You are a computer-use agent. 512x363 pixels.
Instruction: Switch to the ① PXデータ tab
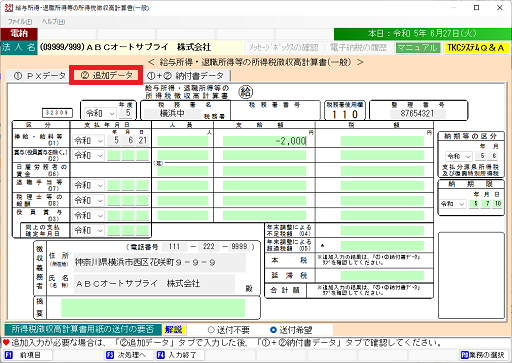pos(39,76)
